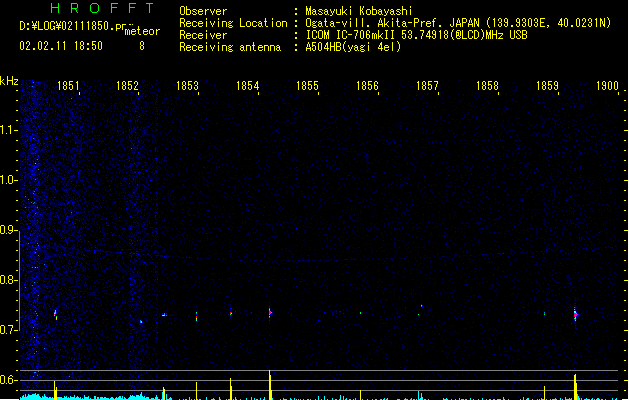Click the tallest yellow intensity spike after 1854
The image size is (629, 400).
(270, 384)
